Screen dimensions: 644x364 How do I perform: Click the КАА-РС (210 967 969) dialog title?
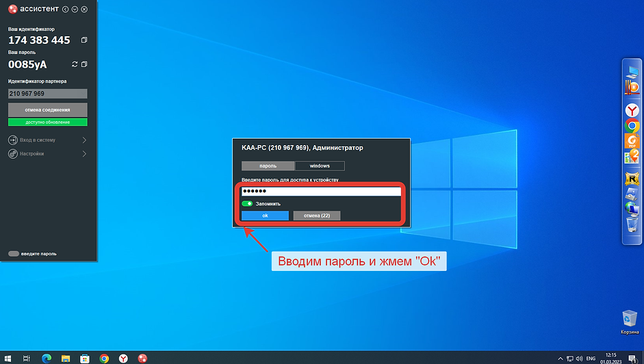coord(302,148)
